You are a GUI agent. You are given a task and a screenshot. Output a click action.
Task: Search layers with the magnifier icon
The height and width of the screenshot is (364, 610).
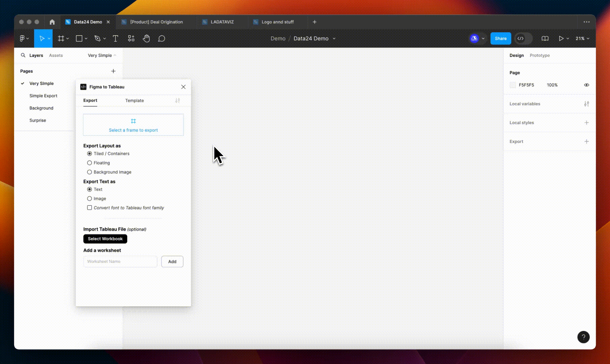click(x=23, y=55)
